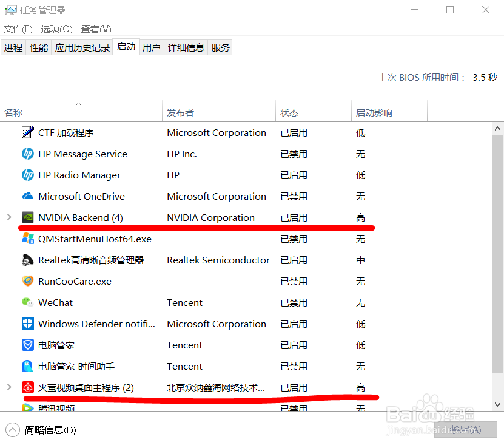Expand the NVIDIA Backend (4) group
Viewport: 504px width, 448px height.
[9, 217]
